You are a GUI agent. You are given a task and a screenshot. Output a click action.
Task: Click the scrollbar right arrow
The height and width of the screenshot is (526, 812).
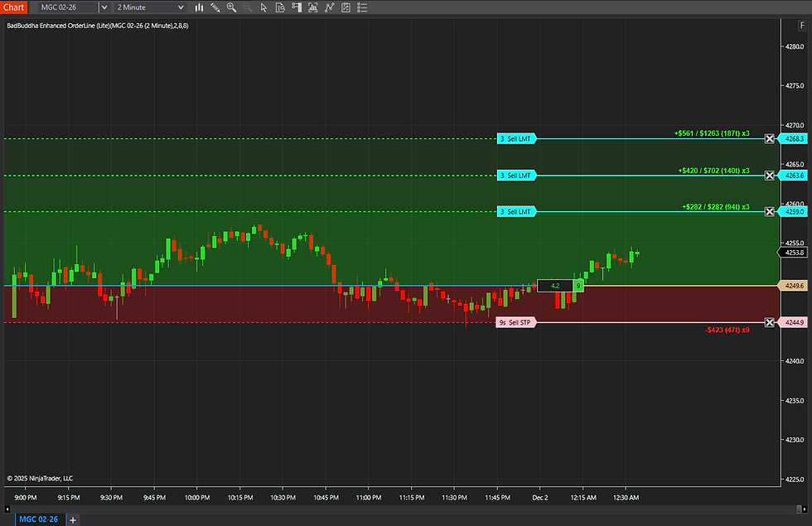tap(805, 509)
